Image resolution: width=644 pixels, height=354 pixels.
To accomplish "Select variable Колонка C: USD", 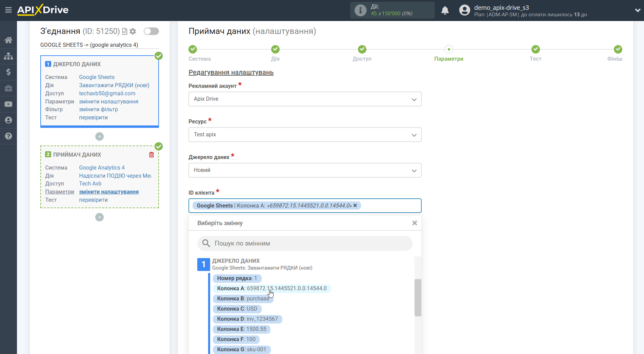I will point(237,309).
